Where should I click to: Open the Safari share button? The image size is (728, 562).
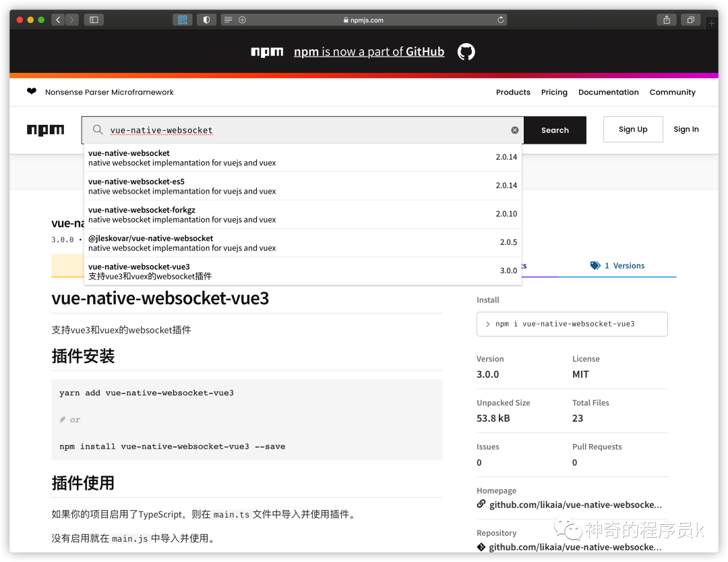pos(667,20)
